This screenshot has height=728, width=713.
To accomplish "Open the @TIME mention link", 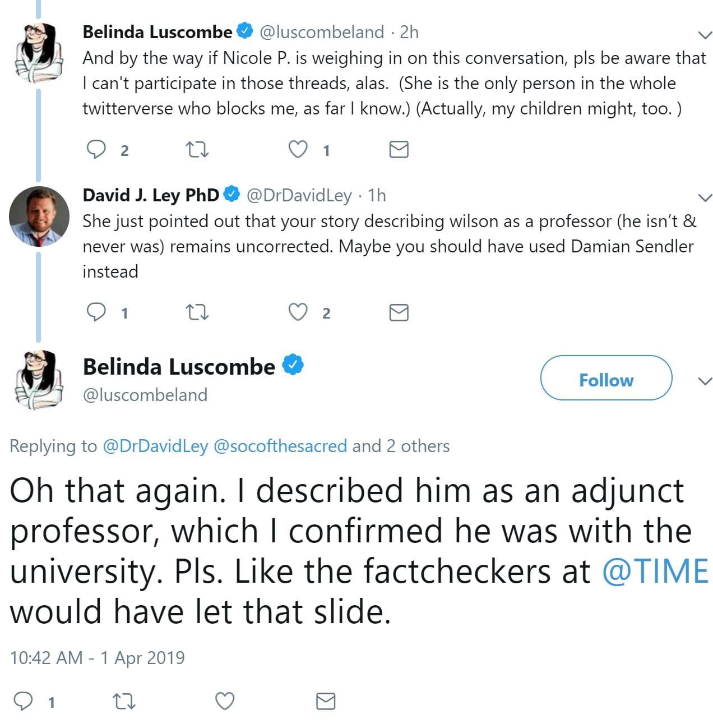I will (655, 571).
